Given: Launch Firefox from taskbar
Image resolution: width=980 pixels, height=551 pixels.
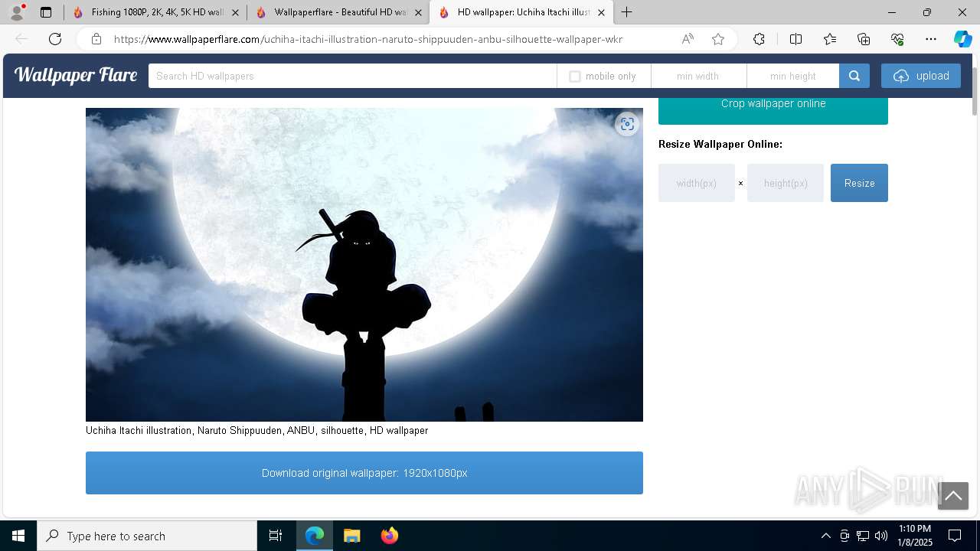Looking at the screenshot, I should pos(390,536).
